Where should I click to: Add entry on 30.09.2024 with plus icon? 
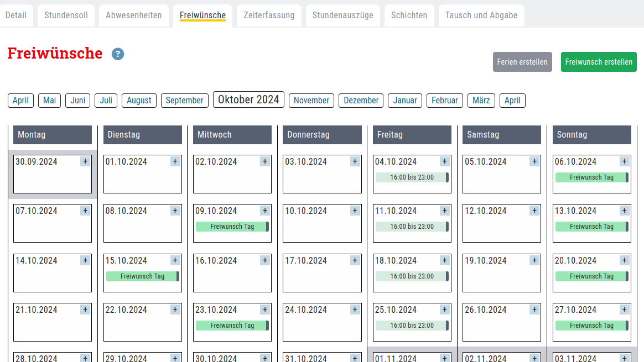click(85, 161)
